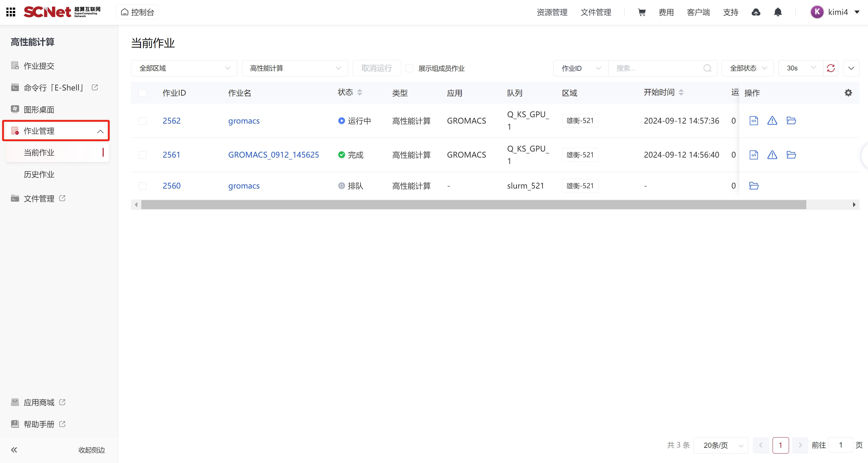Open job ID 2562 link
This screenshot has width=868, height=463.
point(172,121)
